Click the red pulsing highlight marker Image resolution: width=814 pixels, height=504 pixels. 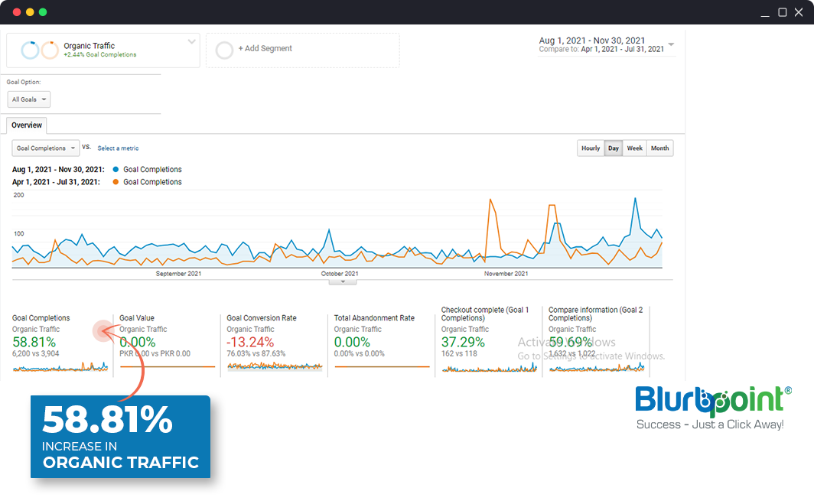103,331
